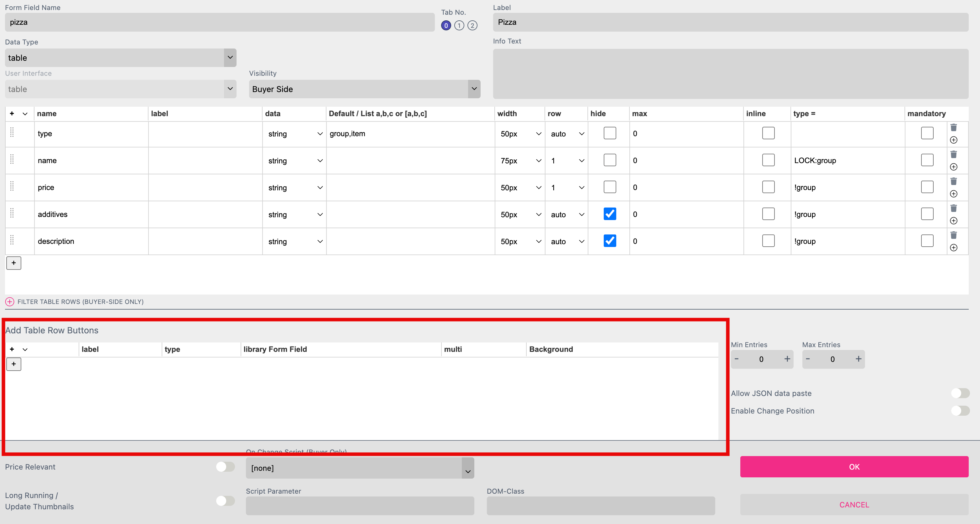This screenshot has width=980, height=524.
Task: Increase Max Entries value
Action: click(x=858, y=359)
